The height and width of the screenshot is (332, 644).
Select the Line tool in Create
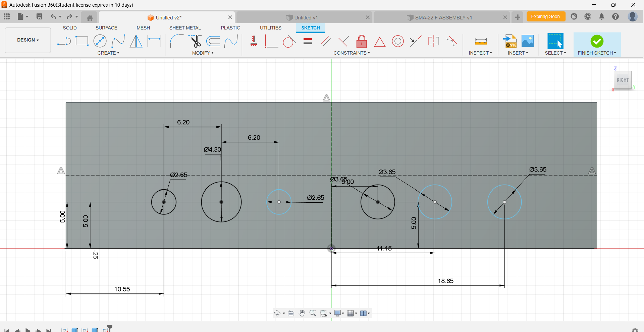[x=64, y=41]
